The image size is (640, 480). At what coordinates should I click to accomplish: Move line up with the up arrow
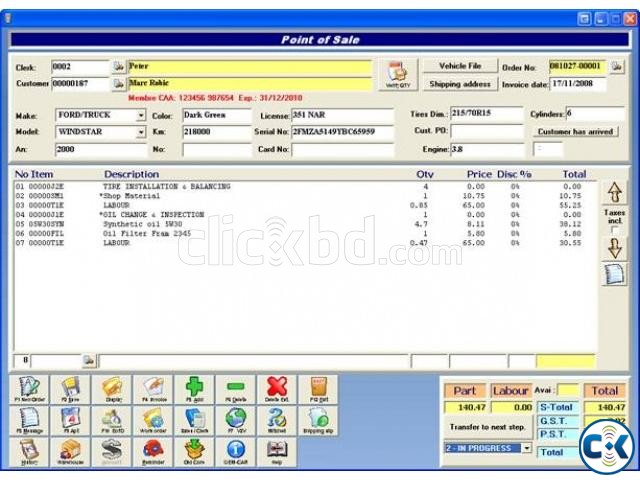coord(614,192)
